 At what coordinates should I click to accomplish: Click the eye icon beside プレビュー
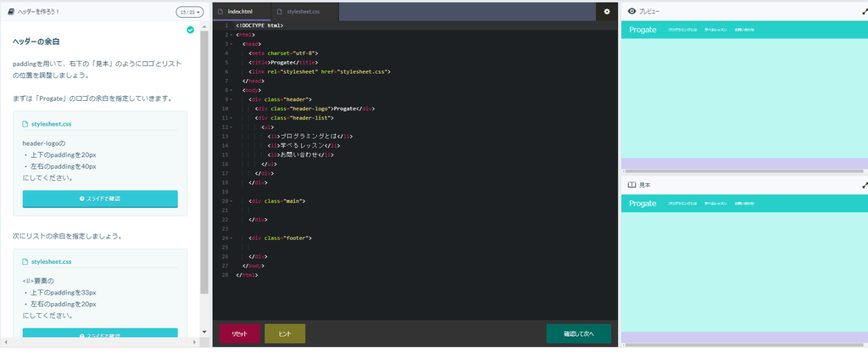pyautogui.click(x=632, y=12)
